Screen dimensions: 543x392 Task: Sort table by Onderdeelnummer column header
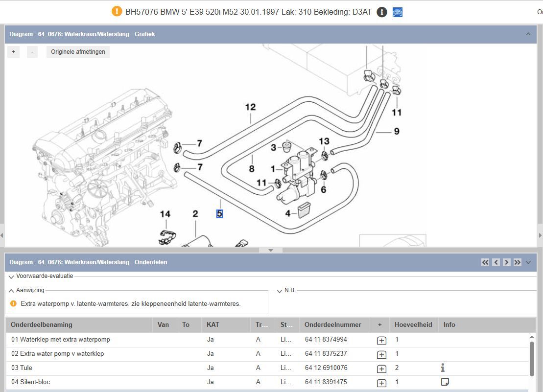click(x=333, y=324)
